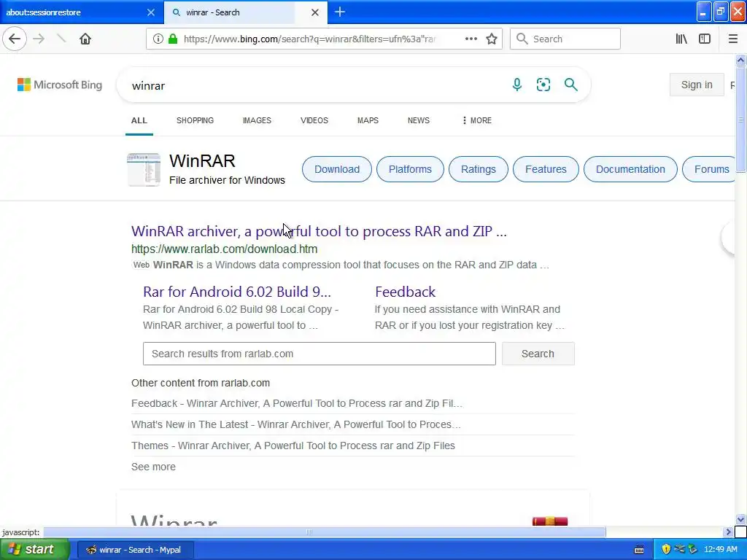Expand the MORE search categories menu
Image resolution: width=747 pixels, height=560 pixels.
click(477, 120)
